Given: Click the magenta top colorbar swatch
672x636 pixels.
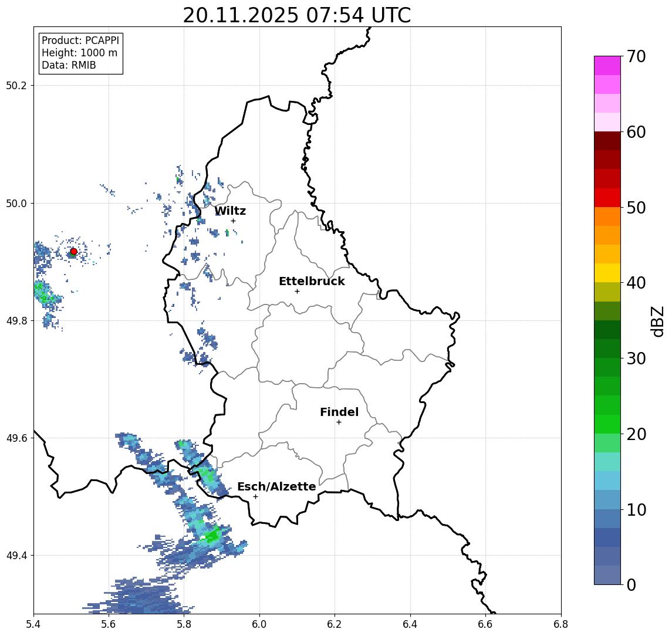Looking at the screenshot, I should pos(607,66).
